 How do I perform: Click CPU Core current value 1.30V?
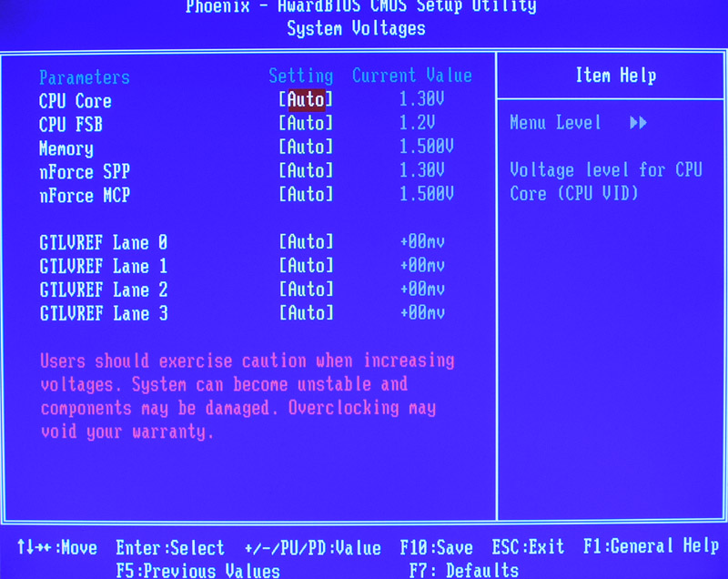[421, 99]
